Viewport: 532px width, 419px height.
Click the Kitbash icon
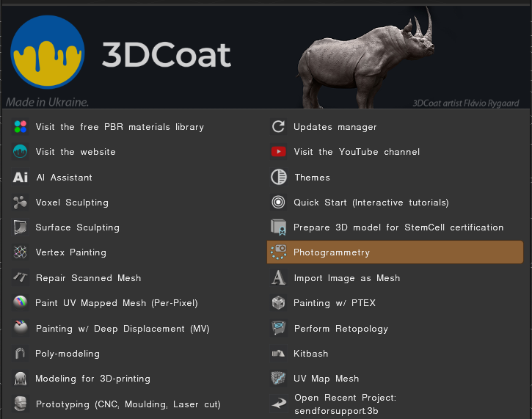(279, 353)
